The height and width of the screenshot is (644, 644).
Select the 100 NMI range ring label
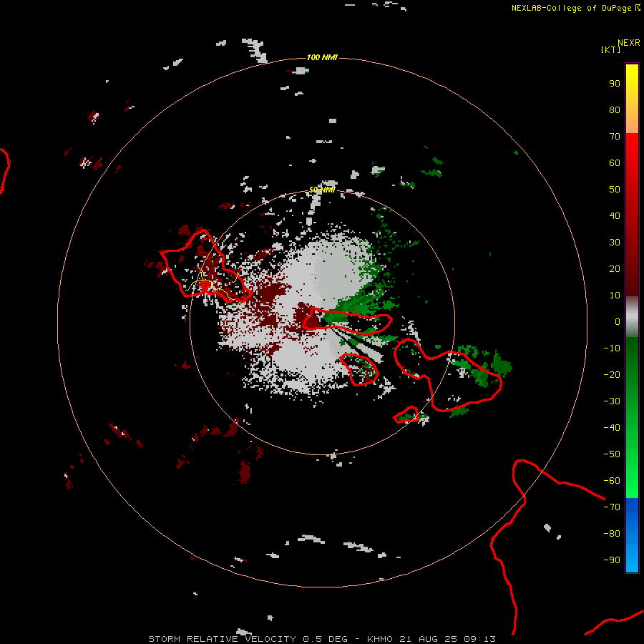323,57
